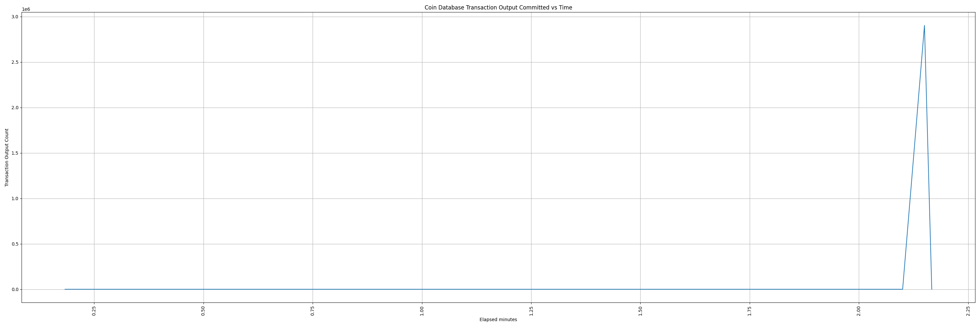980x327 pixels.
Task: Click the 0.0 y-axis tick label
Action: pyautogui.click(x=15, y=290)
